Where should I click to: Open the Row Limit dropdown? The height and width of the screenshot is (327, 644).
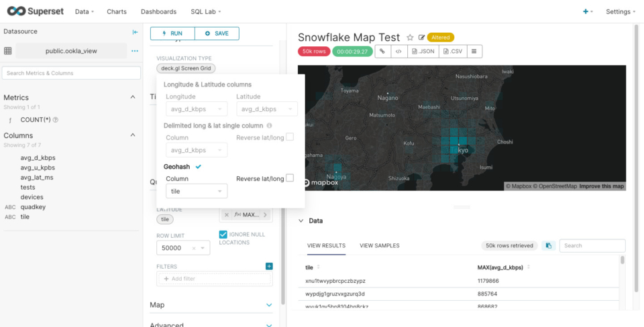point(203,248)
